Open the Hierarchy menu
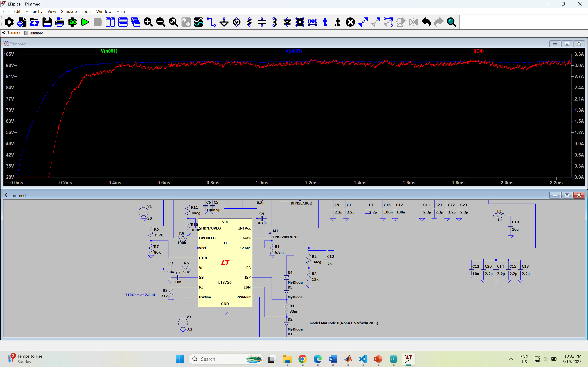This screenshot has height=367, width=588. point(34,11)
